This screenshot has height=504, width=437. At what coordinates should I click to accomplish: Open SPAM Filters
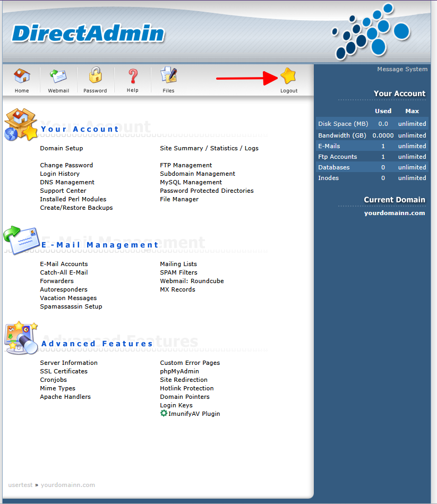click(178, 272)
